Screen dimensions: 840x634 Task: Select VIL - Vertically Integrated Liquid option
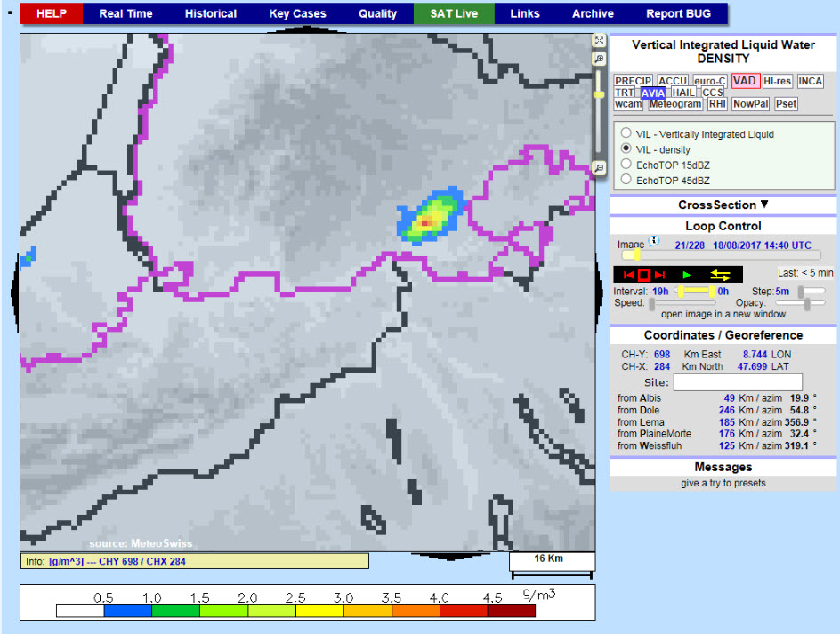(626, 134)
